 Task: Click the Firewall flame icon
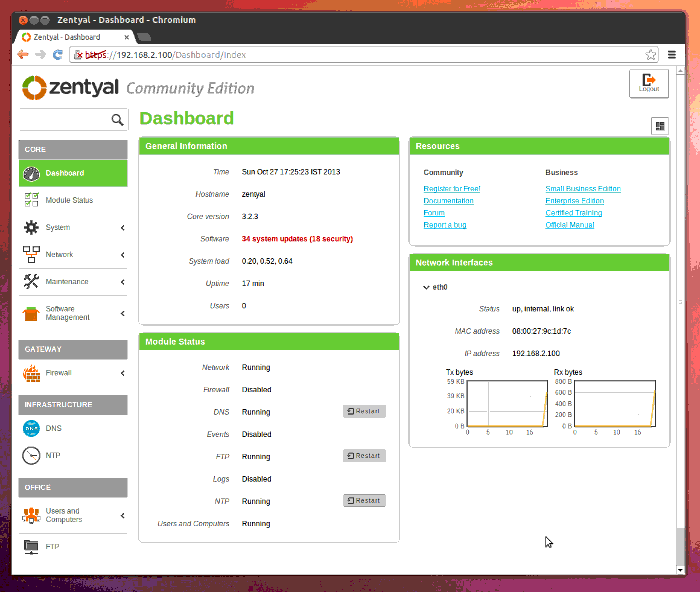[x=31, y=373]
